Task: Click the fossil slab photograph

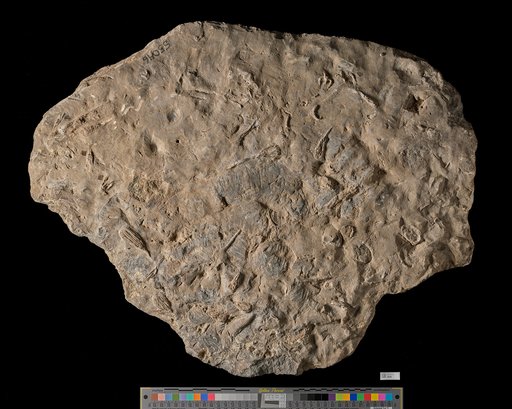Action: pos(253,198)
